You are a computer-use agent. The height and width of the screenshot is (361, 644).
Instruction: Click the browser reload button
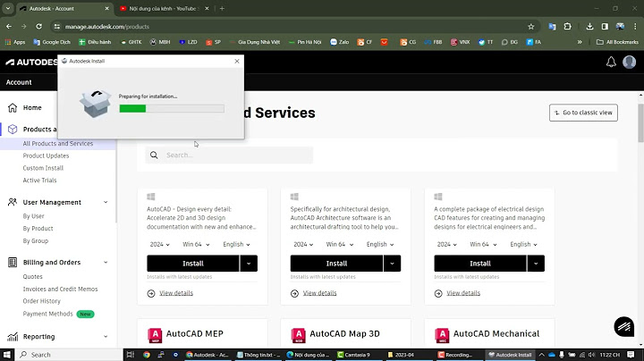click(x=38, y=26)
